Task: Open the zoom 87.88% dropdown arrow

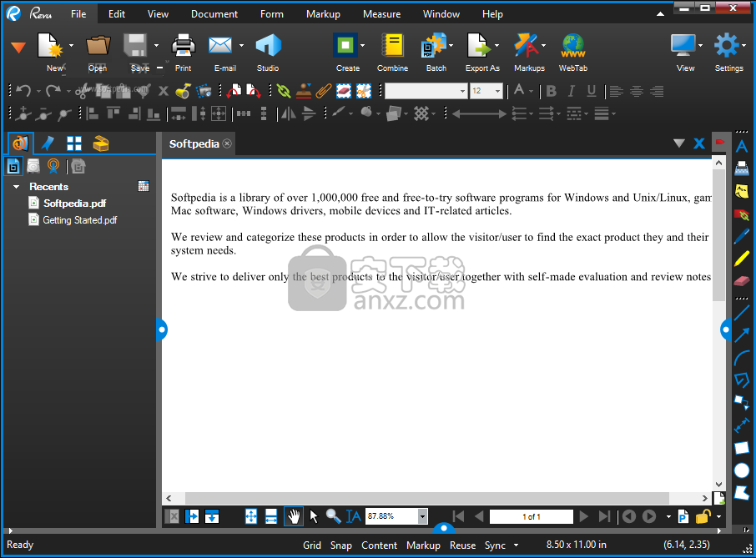Action: (422, 516)
